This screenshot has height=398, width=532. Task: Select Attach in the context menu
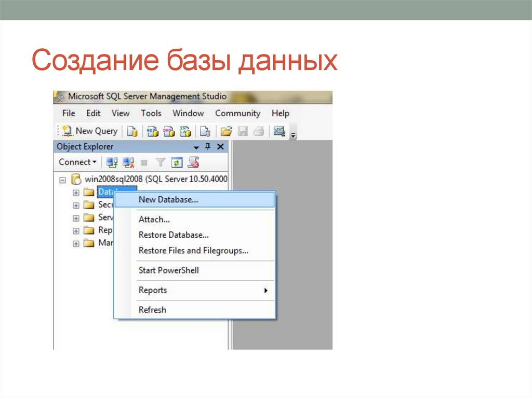coord(154,219)
